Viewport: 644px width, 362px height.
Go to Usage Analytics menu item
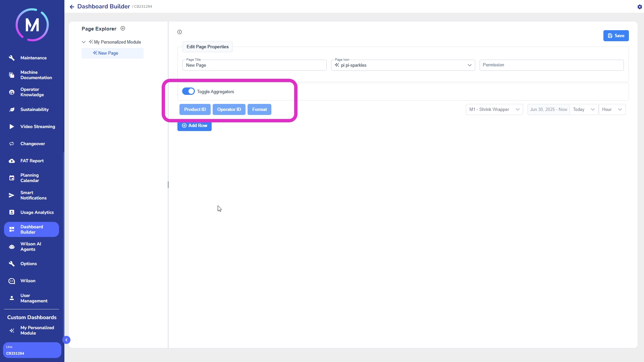pos(37,213)
